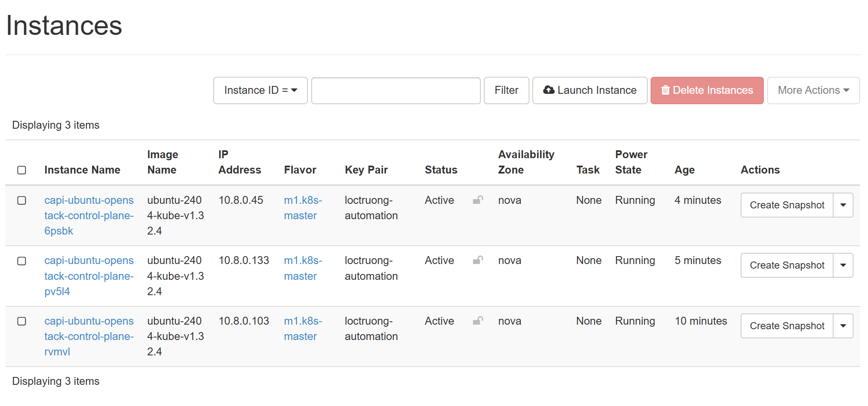Tick the checkbox for control-plane-rvmvl instance
The height and width of the screenshot is (406, 868).
pos(22,321)
